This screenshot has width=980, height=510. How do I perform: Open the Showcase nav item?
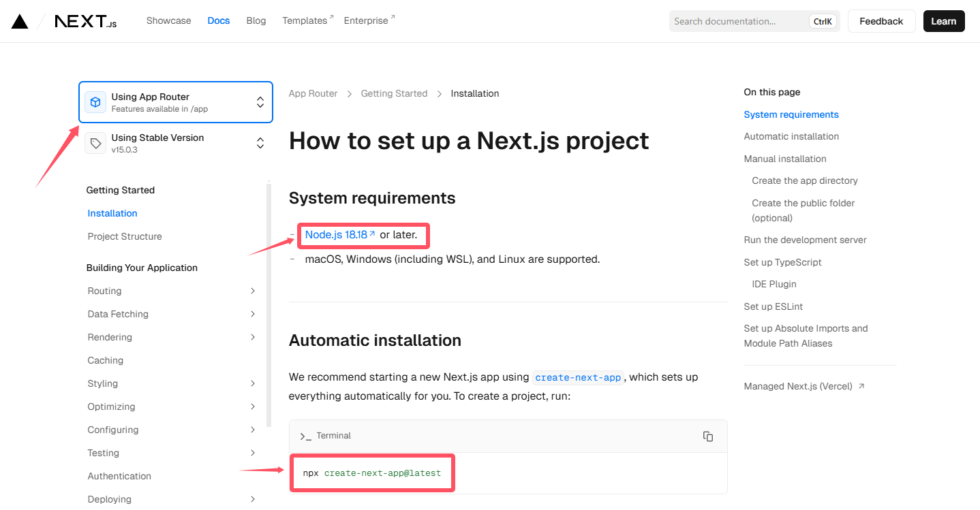[168, 20]
